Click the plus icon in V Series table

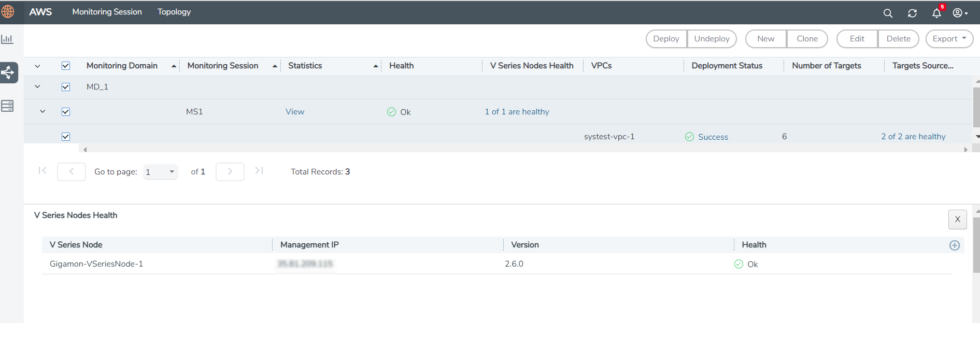[954, 245]
